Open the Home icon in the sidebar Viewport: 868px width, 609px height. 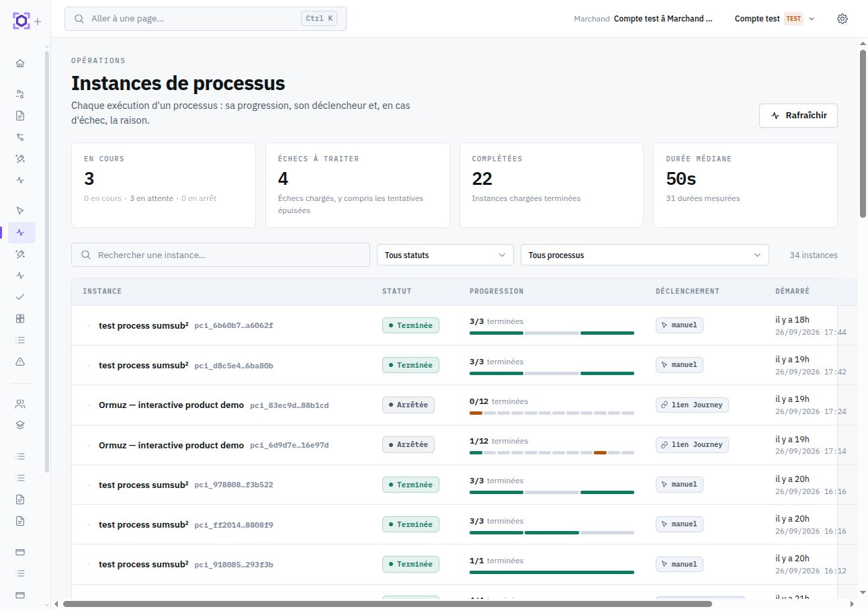tap(20, 63)
